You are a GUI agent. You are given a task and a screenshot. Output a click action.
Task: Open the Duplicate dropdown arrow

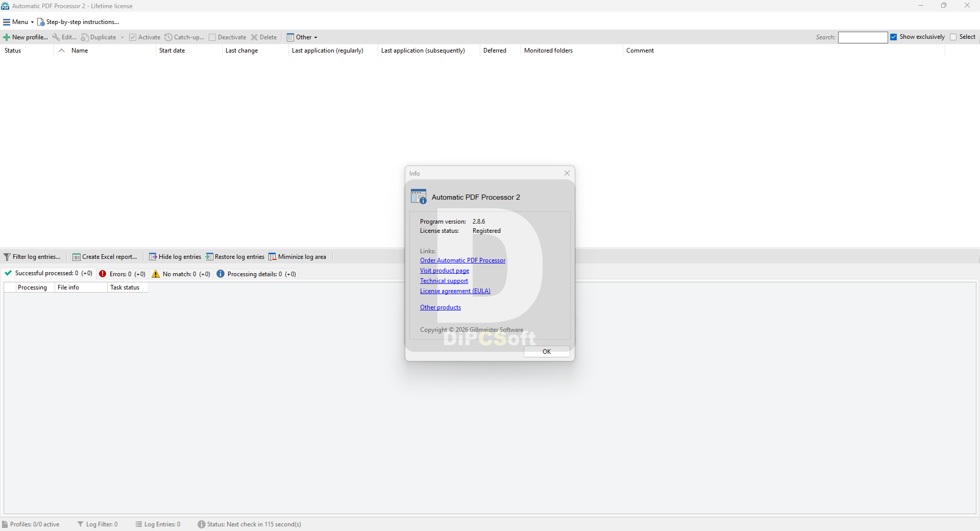pos(122,37)
